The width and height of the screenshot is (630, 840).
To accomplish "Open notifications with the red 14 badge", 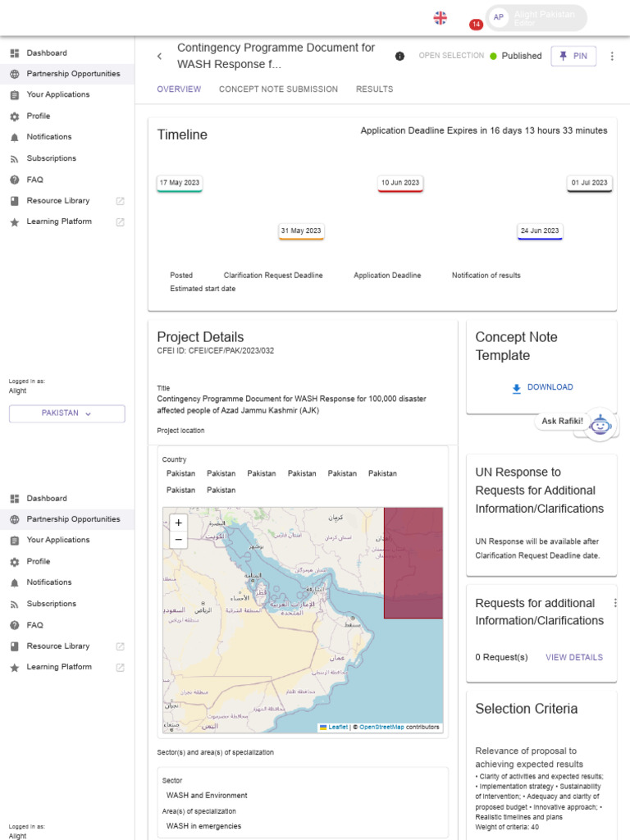I will coord(476,25).
